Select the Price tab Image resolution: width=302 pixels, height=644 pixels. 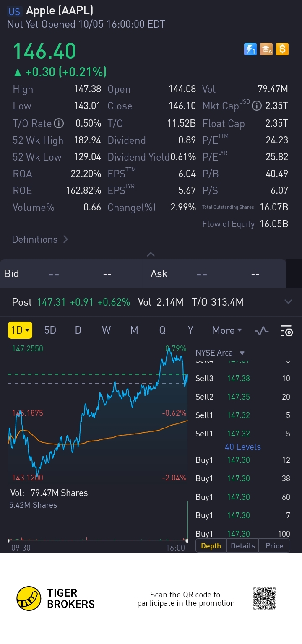274,546
